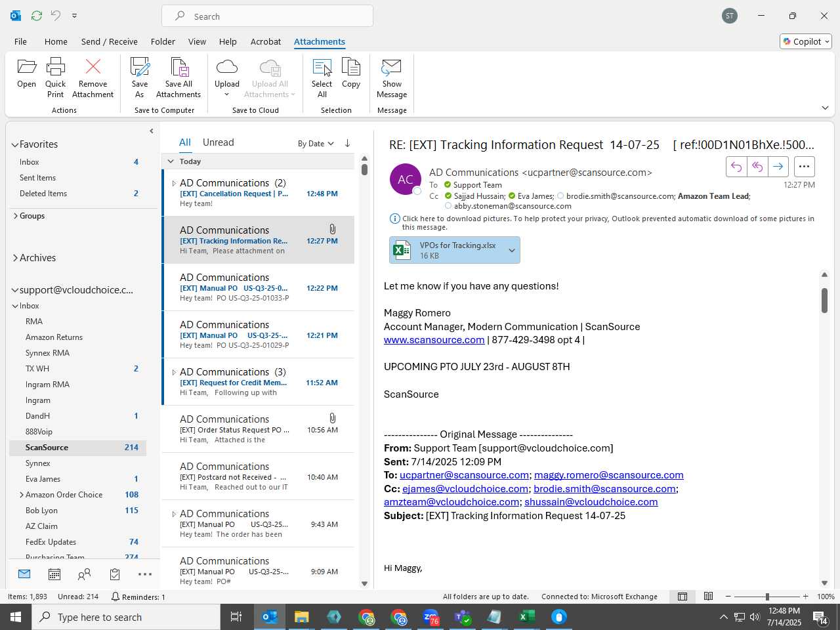
Task: Switch to Reading view in status bar
Action: click(709, 597)
